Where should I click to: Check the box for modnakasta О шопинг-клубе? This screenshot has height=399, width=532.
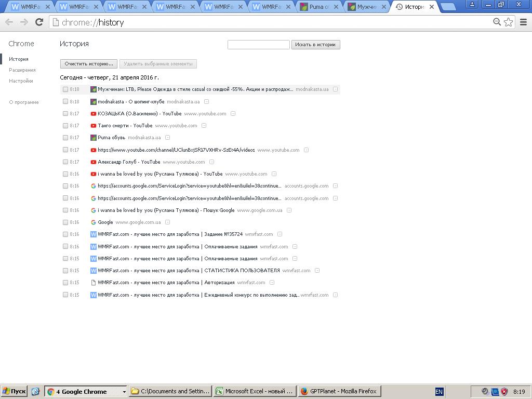coord(65,101)
